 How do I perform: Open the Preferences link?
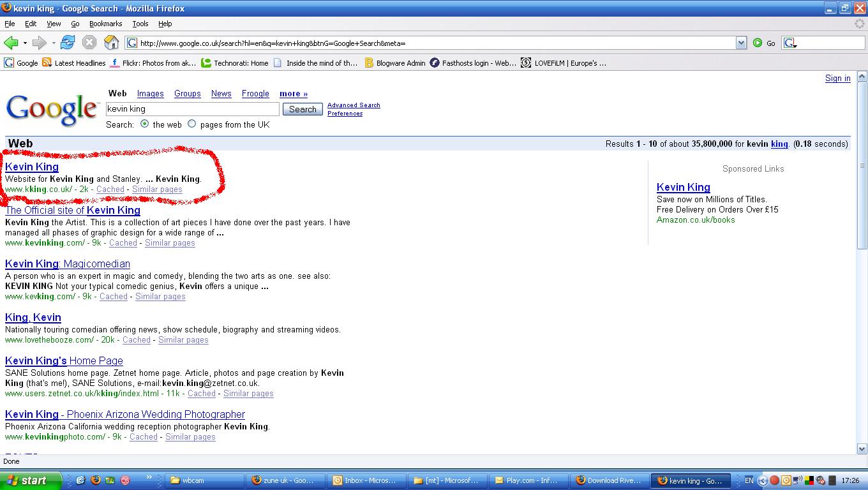(x=345, y=114)
